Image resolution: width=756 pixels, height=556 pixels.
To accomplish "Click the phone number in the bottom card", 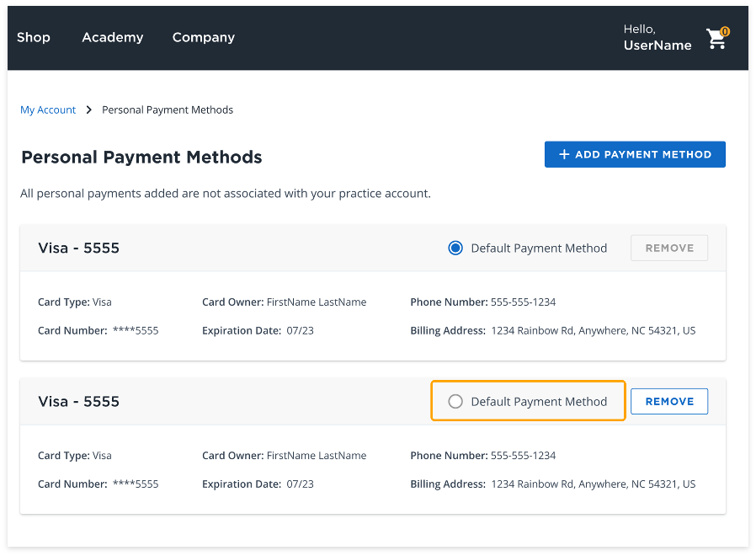I will pos(523,456).
